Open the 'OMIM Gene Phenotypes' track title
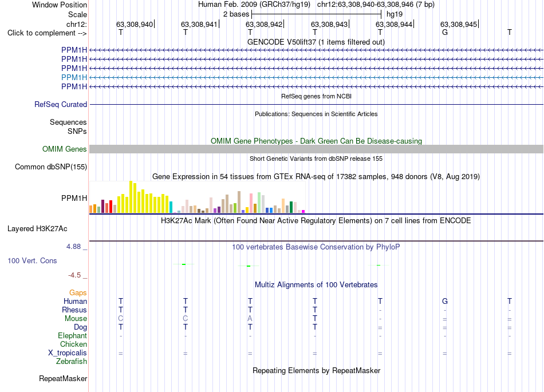 click(316, 141)
